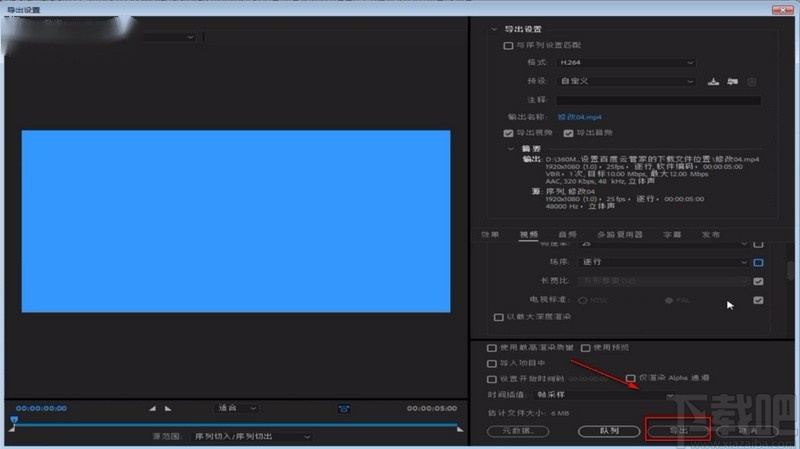Click the duration timecode 00:00:05:00
Image resolution: width=800 pixels, height=449 pixels.
(x=432, y=408)
